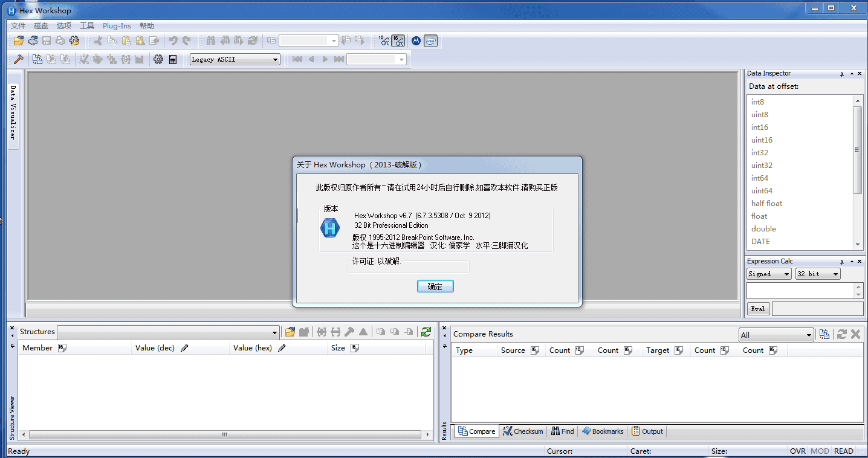The height and width of the screenshot is (458, 868).
Task: Click the Save floppy disk icon
Action: [47, 40]
